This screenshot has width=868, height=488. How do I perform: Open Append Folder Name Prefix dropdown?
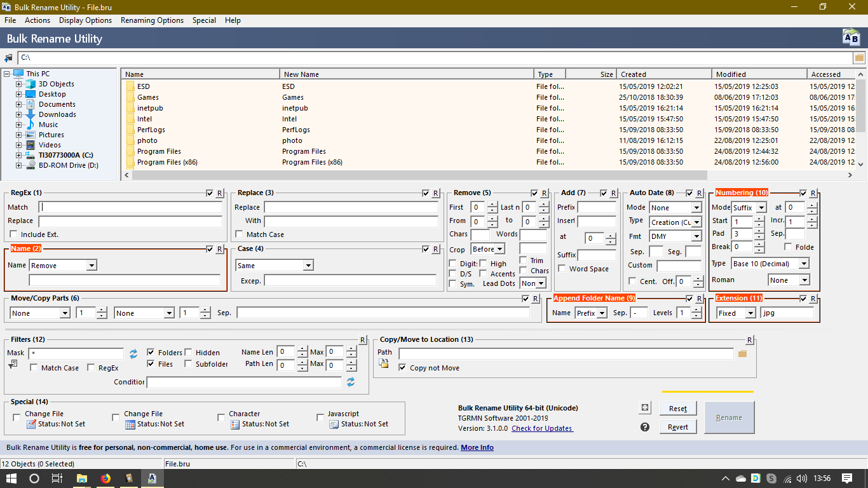(591, 313)
